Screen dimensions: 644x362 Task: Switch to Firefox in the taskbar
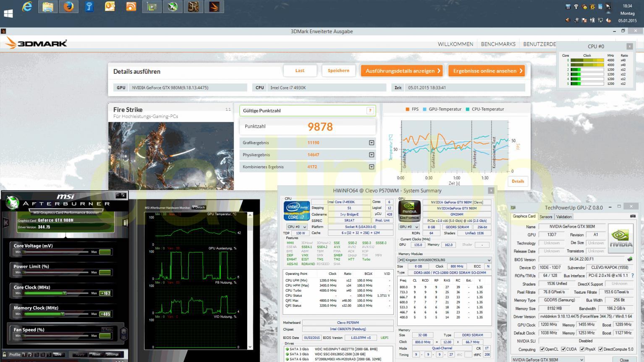(68, 7)
